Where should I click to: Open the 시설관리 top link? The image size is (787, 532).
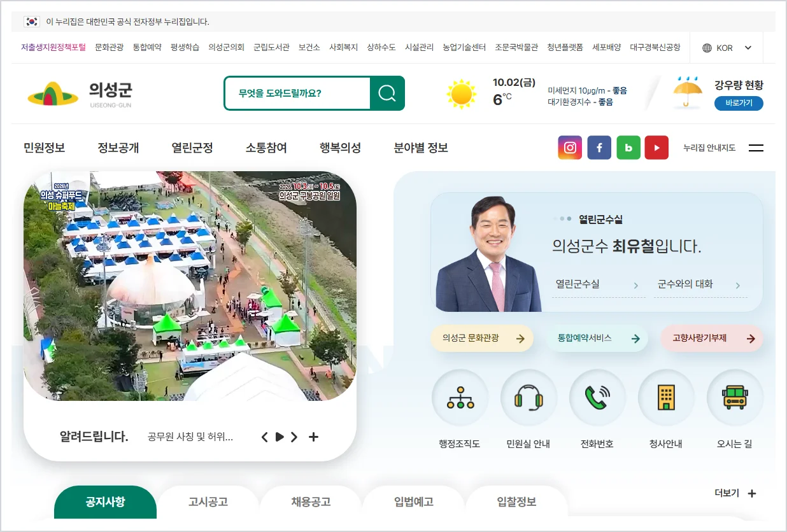point(420,48)
